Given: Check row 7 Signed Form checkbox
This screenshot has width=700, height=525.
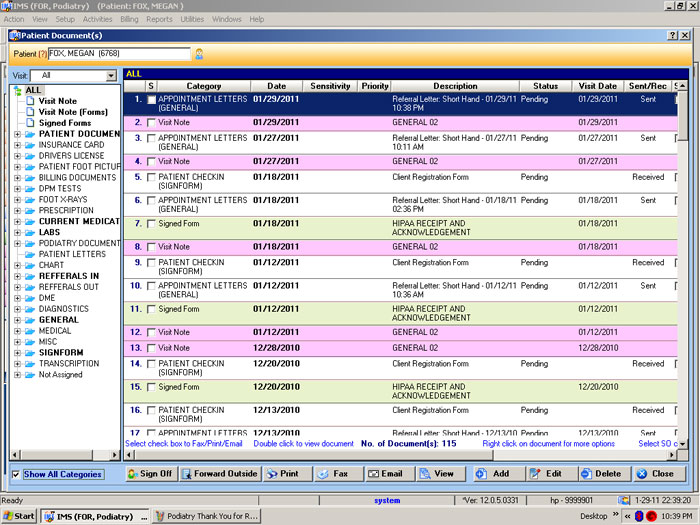Looking at the screenshot, I should [x=151, y=224].
